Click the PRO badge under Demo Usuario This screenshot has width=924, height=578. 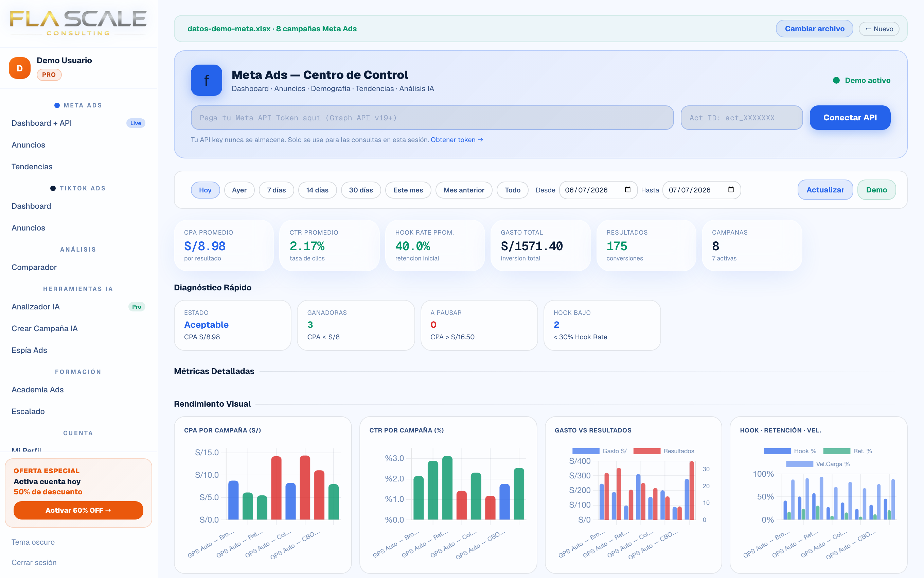[x=49, y=74]
